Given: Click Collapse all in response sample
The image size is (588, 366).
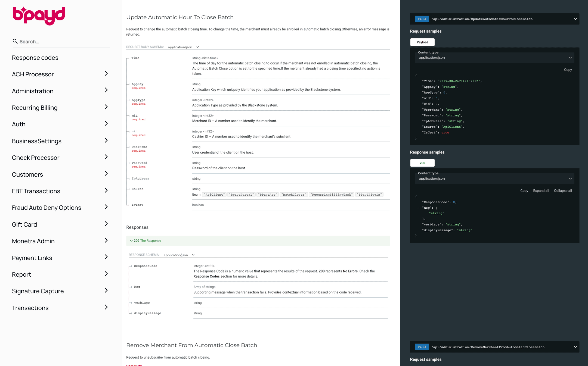Looking at the screenshot, I should pos(563,191).
